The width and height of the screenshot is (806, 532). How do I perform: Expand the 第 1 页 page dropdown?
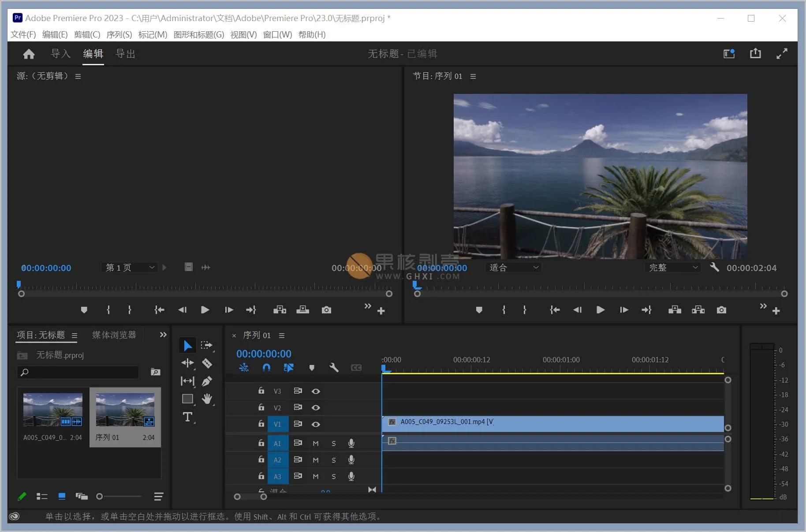[x=130, y=268]
